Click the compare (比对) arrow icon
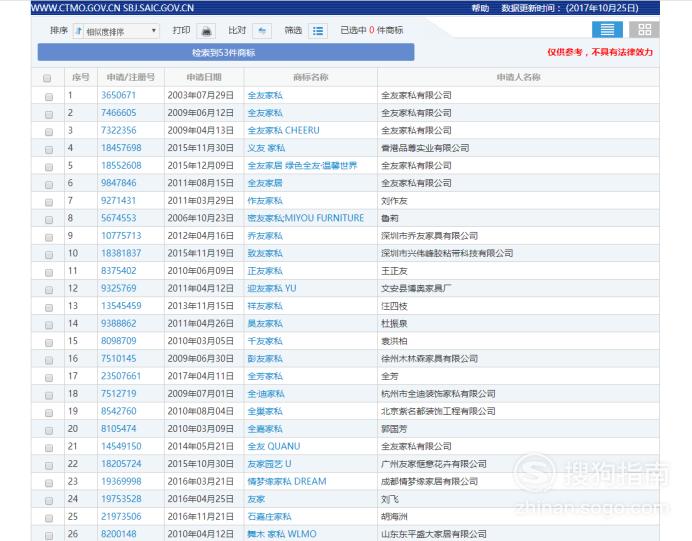692x541 pixels. point(262,31)
